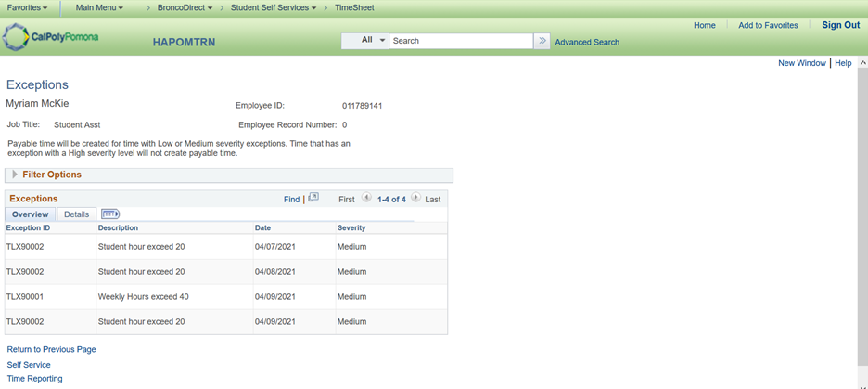Click inside the Search text field
This screenshot has width=868, height=389.
point(460,41)
